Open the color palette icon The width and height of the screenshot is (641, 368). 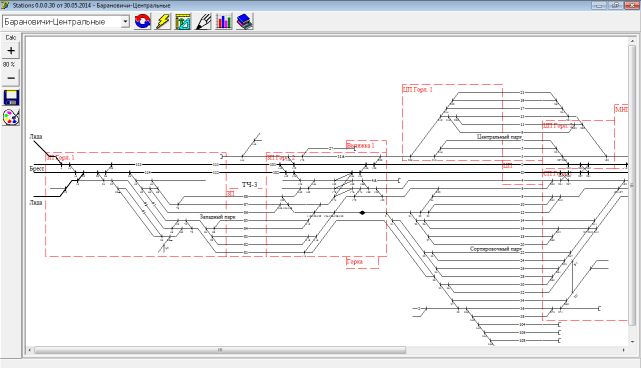[x=11, y=117]
